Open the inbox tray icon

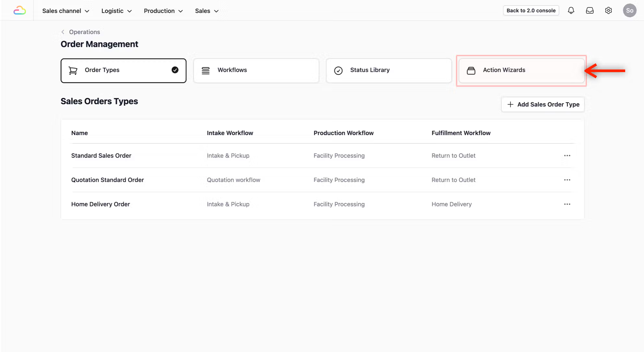(590, 11)
